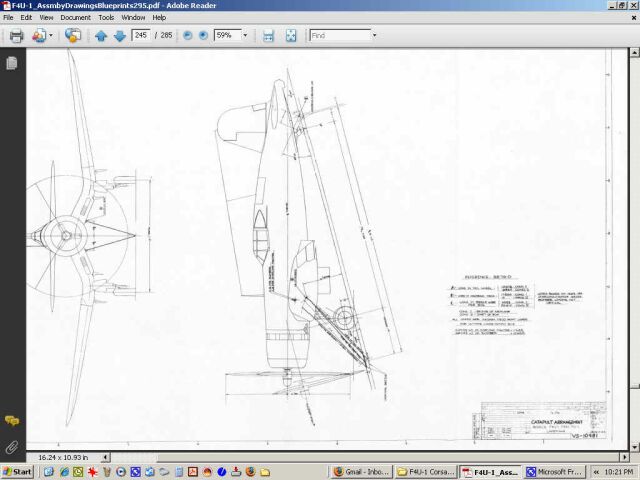Click the red splat quick launch icon
This screenshot has height=480, width=640.
coord(93,472)
